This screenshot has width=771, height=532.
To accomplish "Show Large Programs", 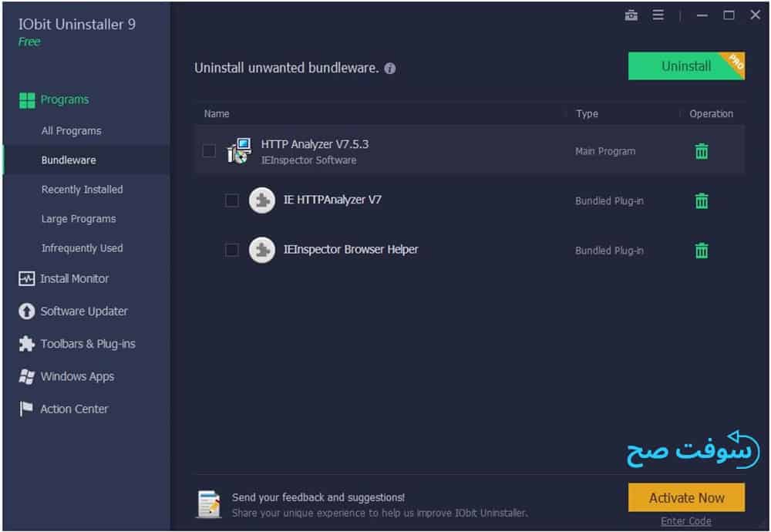I will [79, 219].
